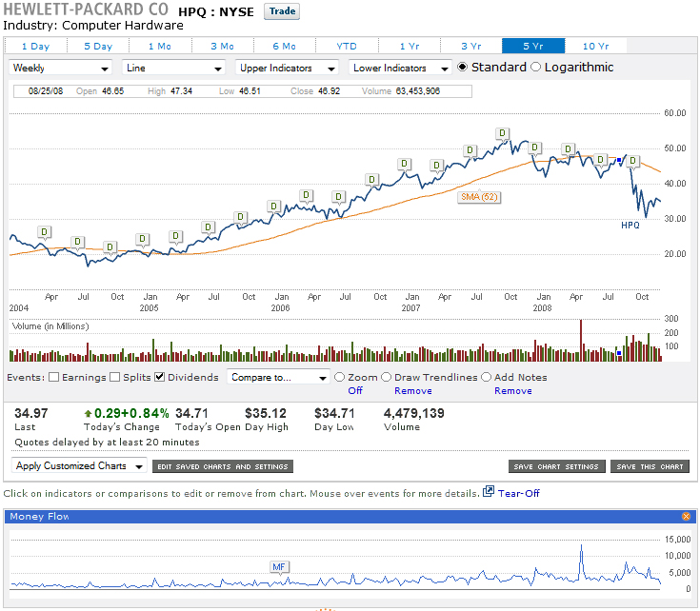Click the 08/25/08 date readout
Viewport: 700px width, 611px height.
tap(46, 91)
